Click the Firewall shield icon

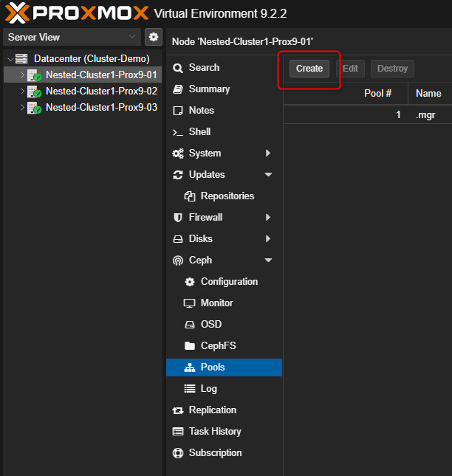[178, 218]
